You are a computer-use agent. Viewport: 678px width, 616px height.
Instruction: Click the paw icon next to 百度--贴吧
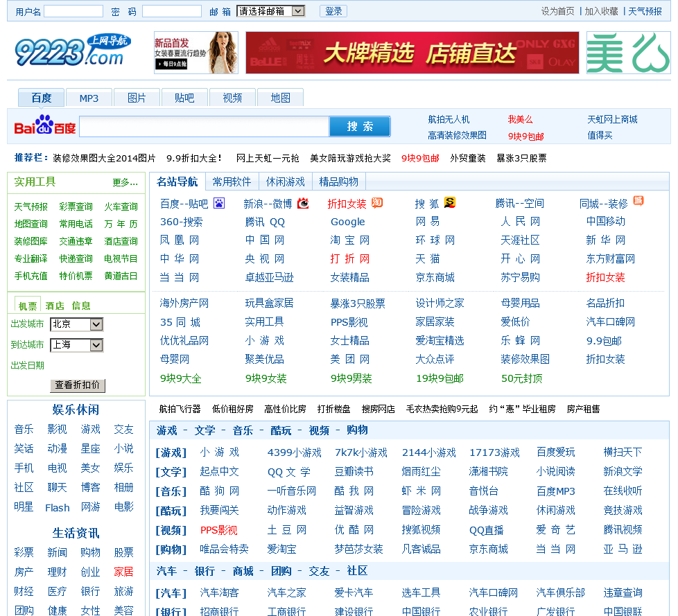point(219,203)
